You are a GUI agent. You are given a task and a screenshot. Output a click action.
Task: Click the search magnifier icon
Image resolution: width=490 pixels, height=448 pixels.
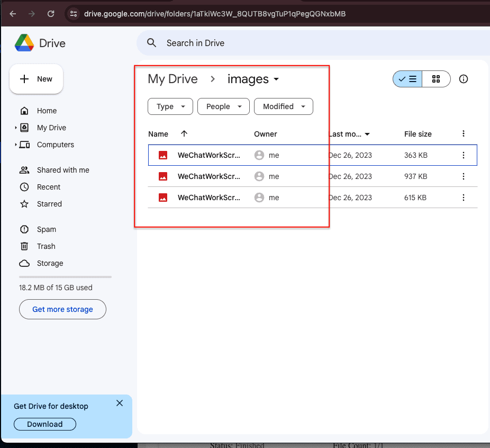[x=151, y=43]
